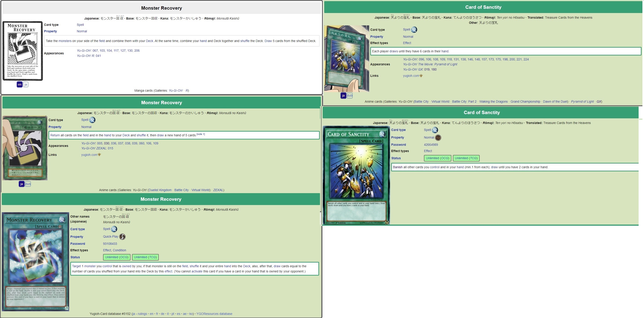This screenshot has height=318, width=644.
Task: Open the note 1 reference link
Action: tap(201, 134)
